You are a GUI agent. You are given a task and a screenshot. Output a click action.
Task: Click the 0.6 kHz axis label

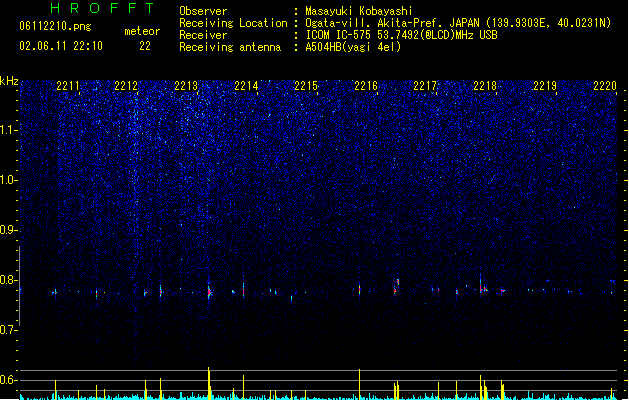[x=8, y=380]
